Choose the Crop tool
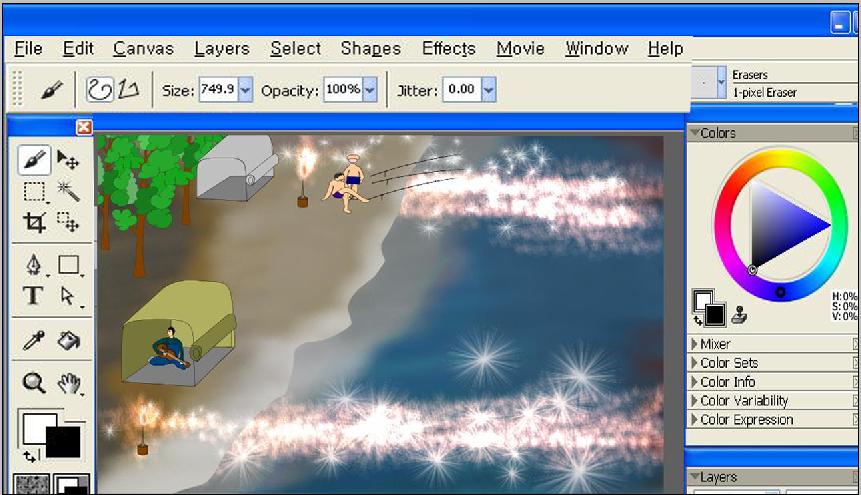Screen dimensions: 861x495 pos(34,222)
